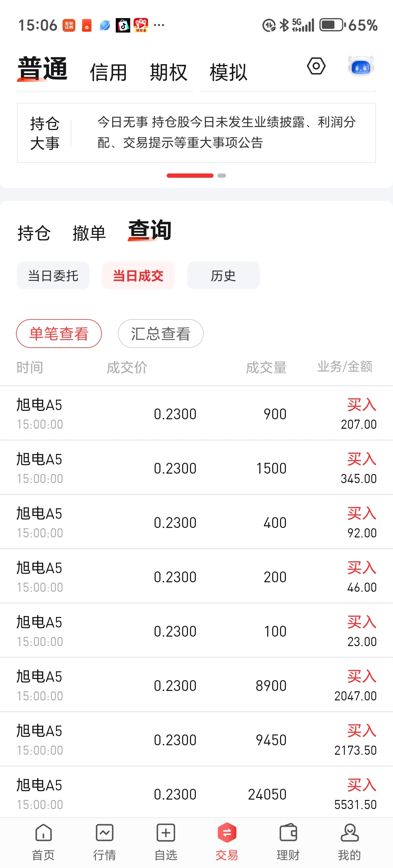The width and height of the screenshot is (393, 868).
Task: Open 行情 market chart icon
Action: click(104, 833)
